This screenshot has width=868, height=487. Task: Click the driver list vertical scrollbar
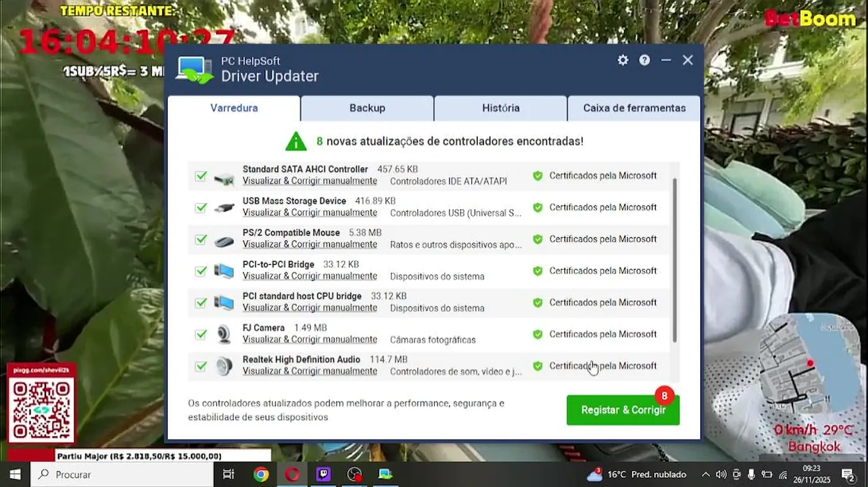pyautogui.click(x=675, y=260)
